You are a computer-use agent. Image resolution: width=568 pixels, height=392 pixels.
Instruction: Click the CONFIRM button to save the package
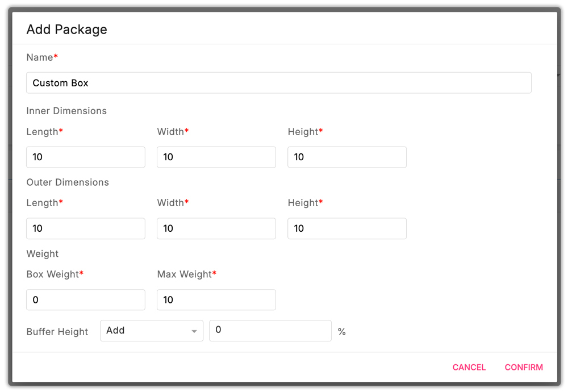[x=523, y=367]
